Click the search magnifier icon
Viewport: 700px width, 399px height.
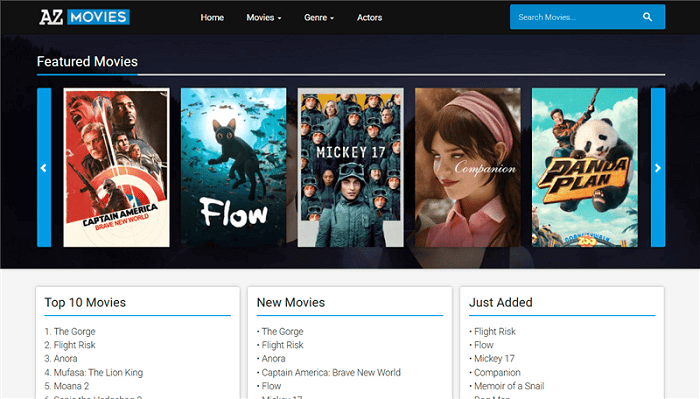coord(647,17)
